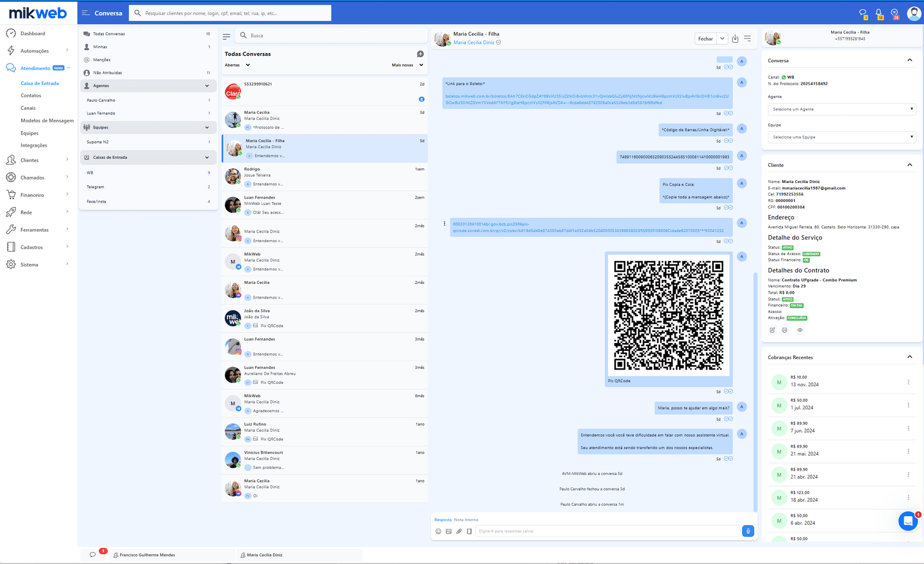Viewport: 924px width, 564px height.
Task: Open the Maria Cecilia Diniz contact link
Action: [x=474, y=43]
